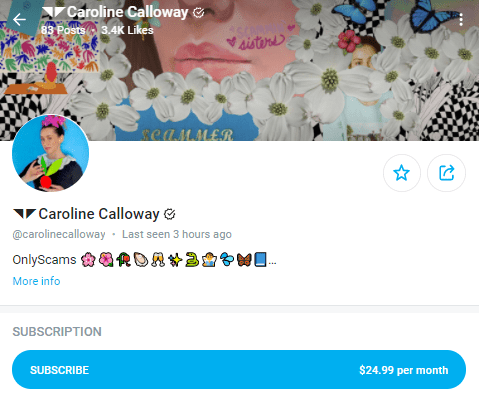Click verified badge next to header name

click(x=199, y=13)
